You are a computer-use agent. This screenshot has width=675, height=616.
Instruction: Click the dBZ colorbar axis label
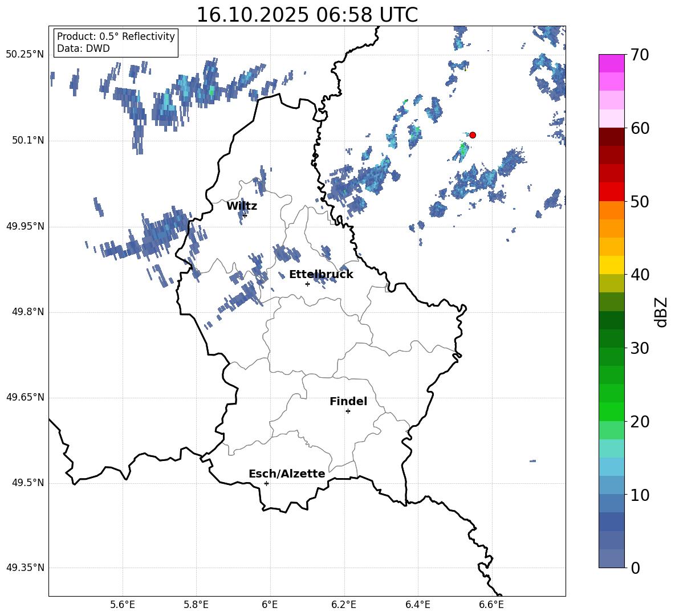[661, 312]
